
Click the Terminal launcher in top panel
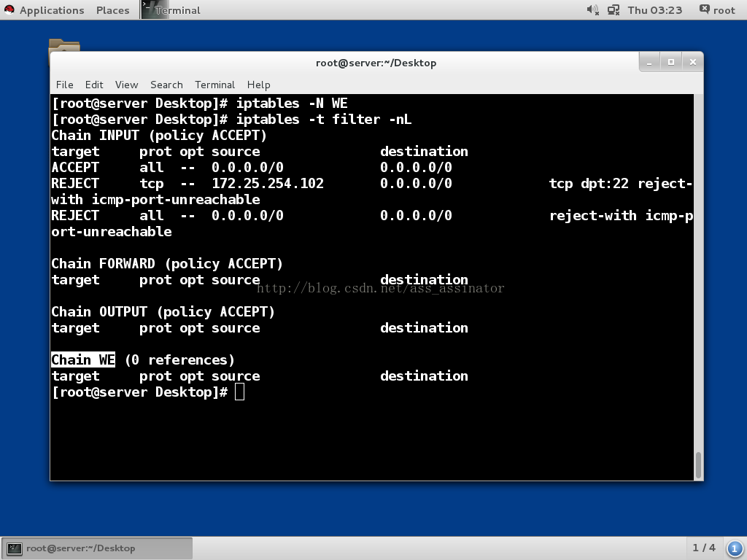171,10
